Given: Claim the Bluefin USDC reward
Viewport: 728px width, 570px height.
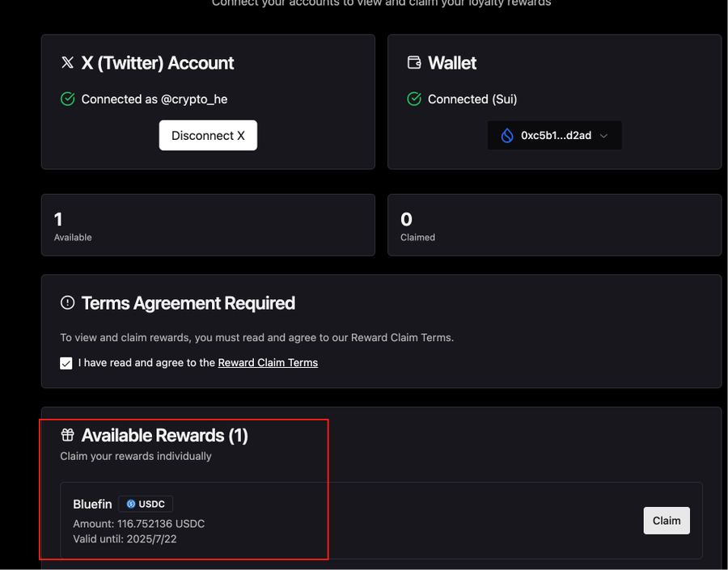Looking at the screenshot, I should (667, 521).
